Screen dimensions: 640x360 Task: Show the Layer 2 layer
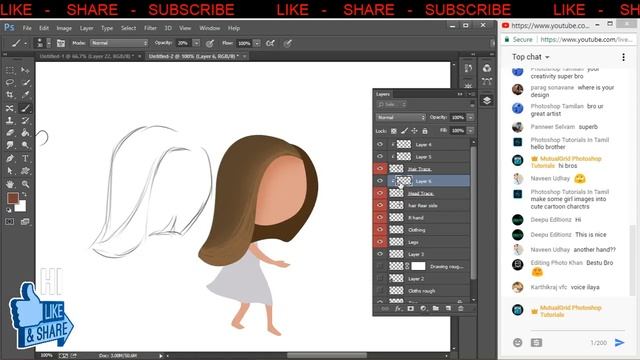380,278
